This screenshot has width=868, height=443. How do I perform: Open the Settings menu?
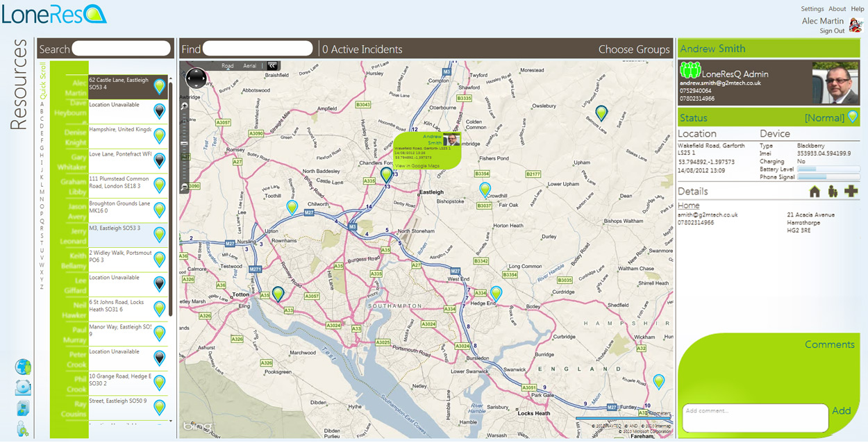(x=812, y=9)
